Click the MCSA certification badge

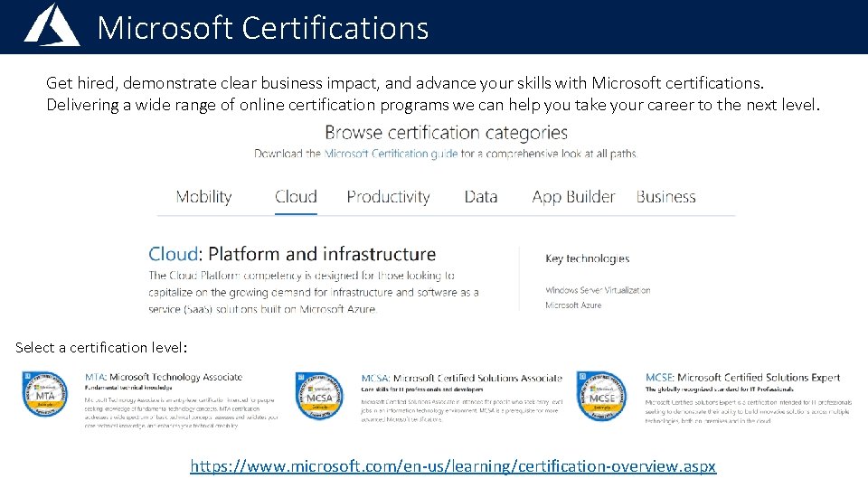(x=319, y=396)
